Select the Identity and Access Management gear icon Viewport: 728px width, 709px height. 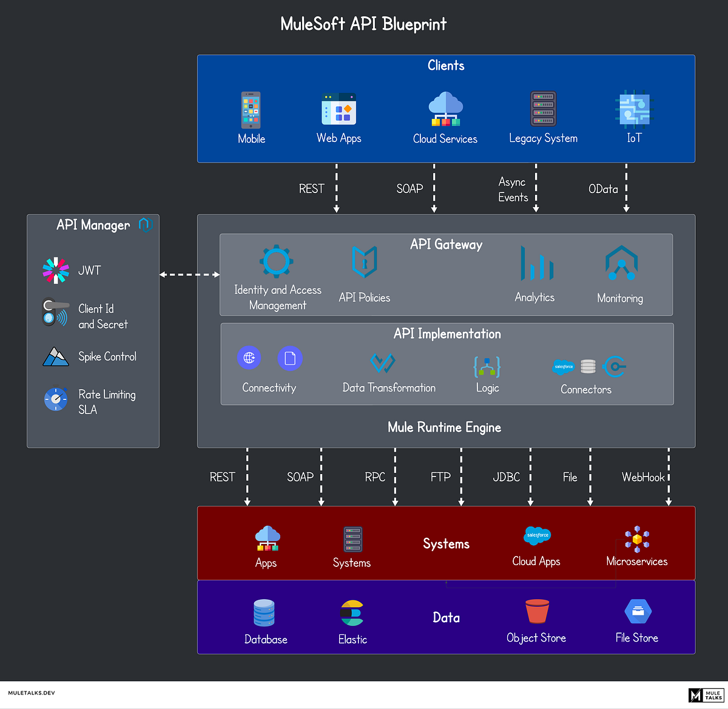(276, 262)
